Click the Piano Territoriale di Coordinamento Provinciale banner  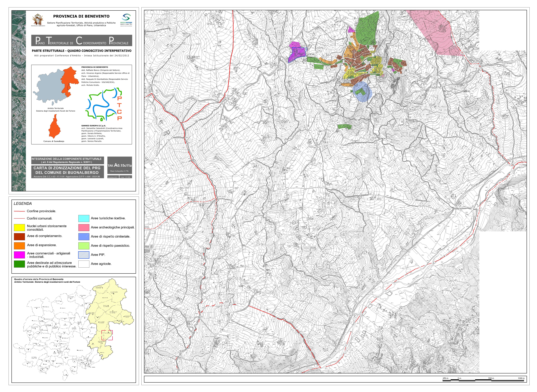82,41
